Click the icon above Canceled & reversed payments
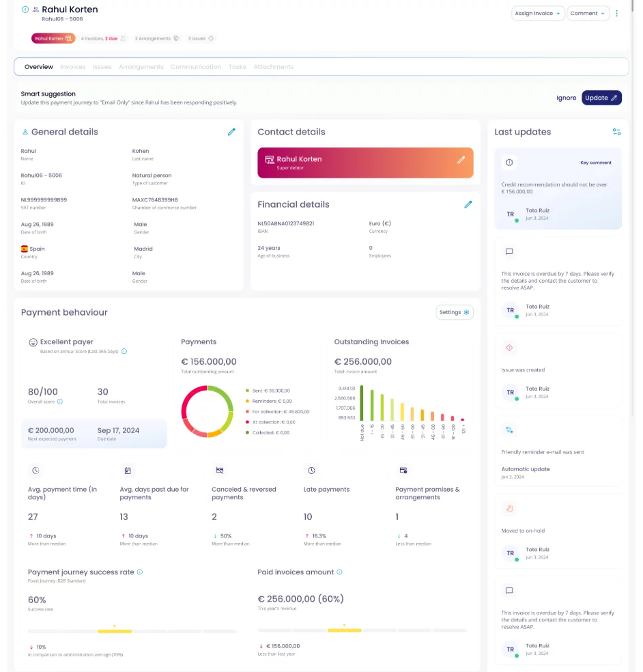Viewport: 643px width, 672px height. [220, 471]
